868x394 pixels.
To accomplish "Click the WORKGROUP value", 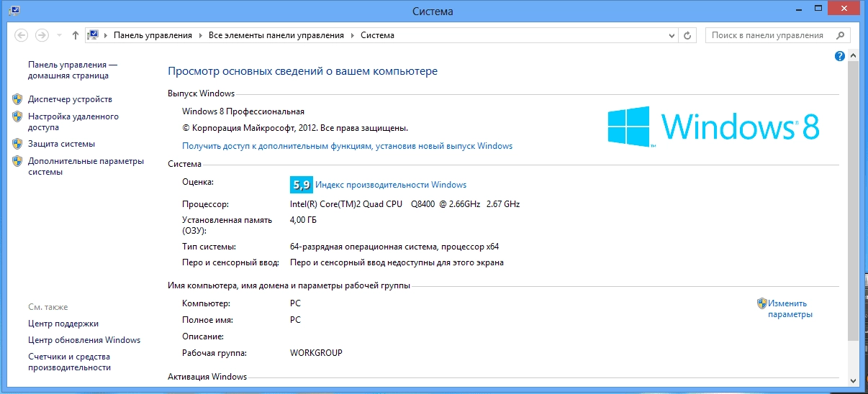I will coord(316,353).
